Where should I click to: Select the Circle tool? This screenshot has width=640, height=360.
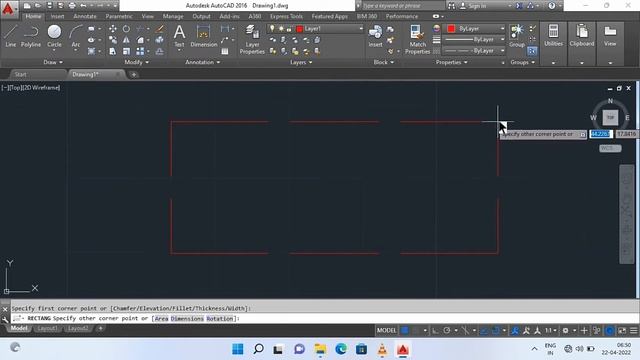tap(54, 36)
